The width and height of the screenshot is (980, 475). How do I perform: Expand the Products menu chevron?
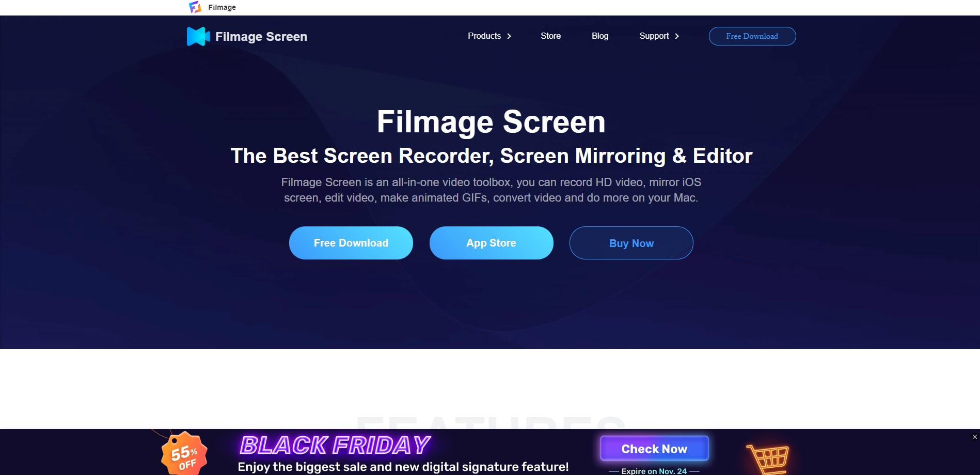click(509, 36)
